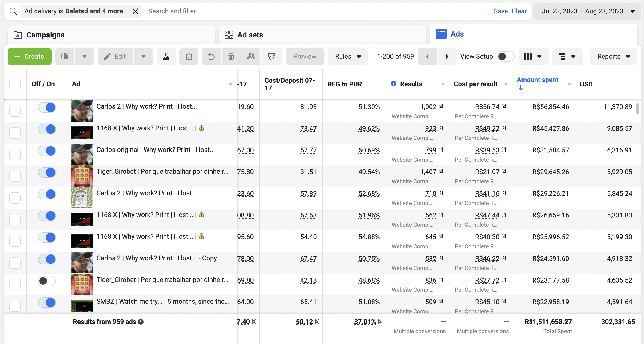Expand the Rules dropdown menu
This screenshot has height=344, width=644.
pos(348,57)
